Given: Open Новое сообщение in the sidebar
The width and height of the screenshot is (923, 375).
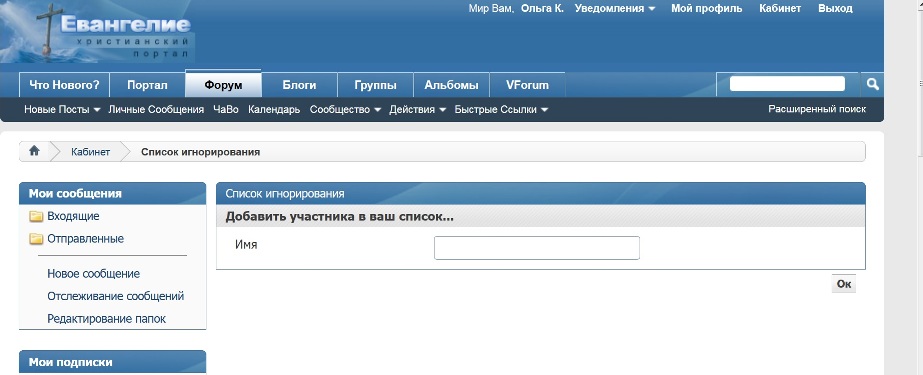Looking at the screenshot, I should click(94, 274).
